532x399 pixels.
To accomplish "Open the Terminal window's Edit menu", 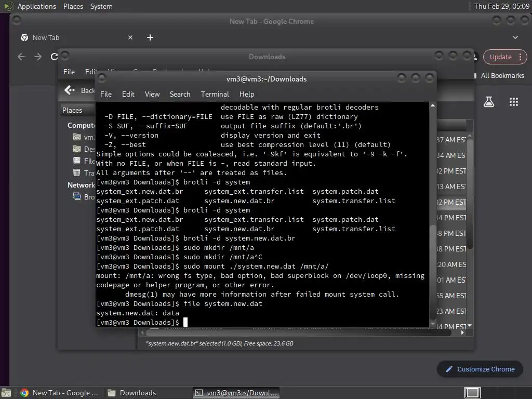I will pyautogui.click(x=128, y=95).
